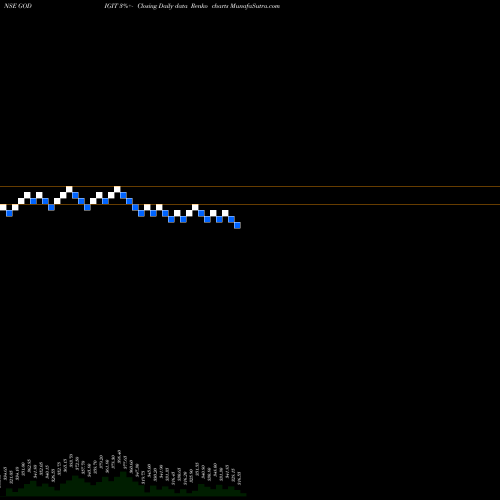Click the 'Closing Daily data' header text
The width and height of the screenshot is (500, 500).
163,6
